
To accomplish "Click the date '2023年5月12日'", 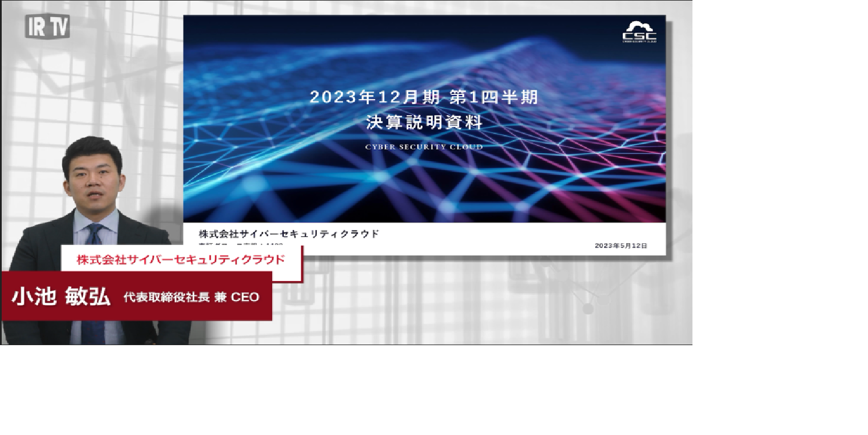I will point(621,246).
